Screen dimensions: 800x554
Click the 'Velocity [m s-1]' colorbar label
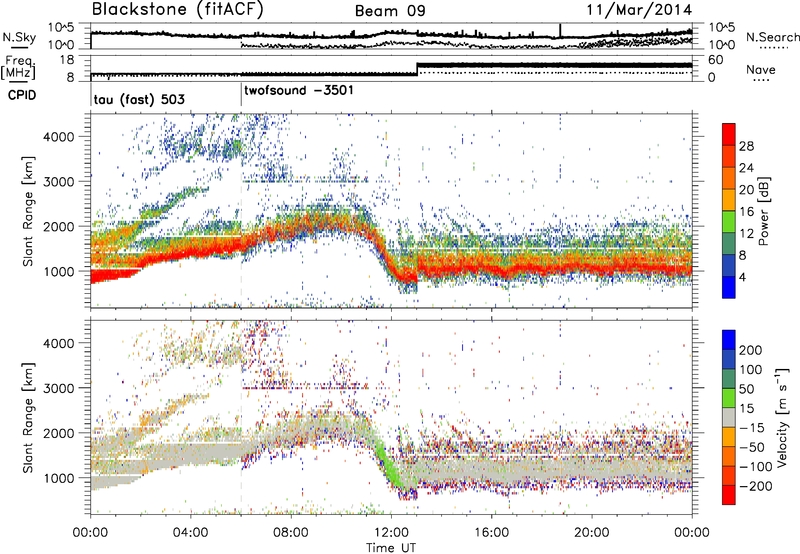click(x=782, y=417)
